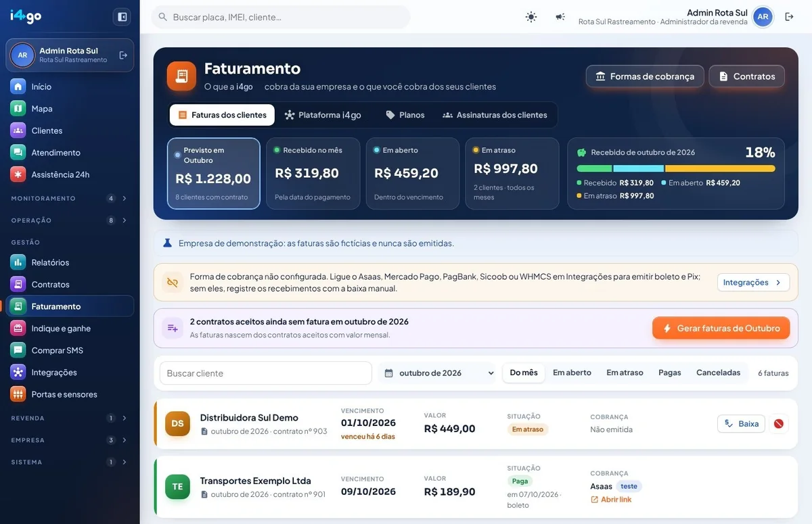Click the Formas de cobrança button

645,76
